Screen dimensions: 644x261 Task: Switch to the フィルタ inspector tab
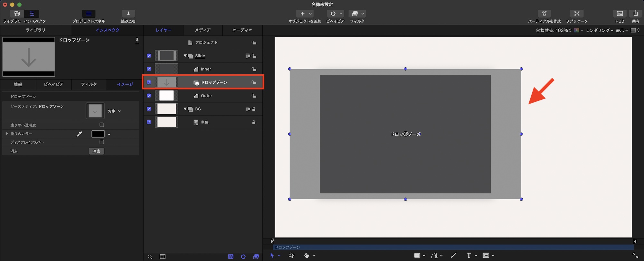(x=89, y=84)
